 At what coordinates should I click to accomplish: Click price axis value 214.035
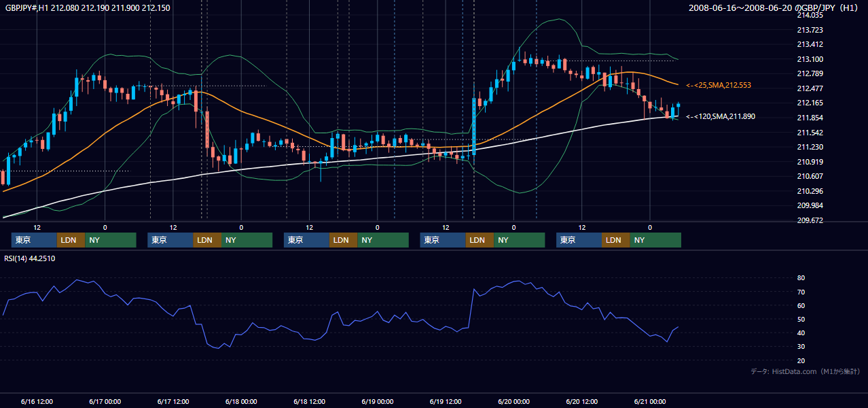[x=810, y=15]
